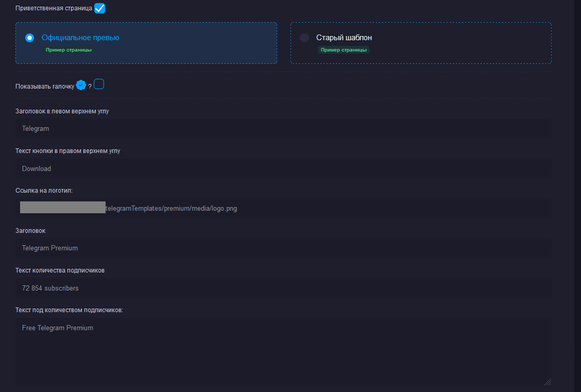
Task: Click the blue verified badge icon
Action: coord(81,85)
